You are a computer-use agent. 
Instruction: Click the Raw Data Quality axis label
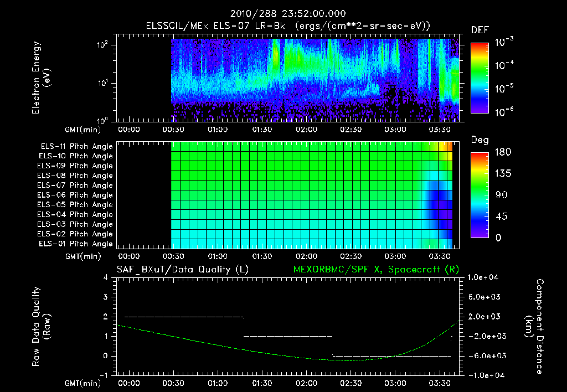pyautogui.click(x=40, y=327)
